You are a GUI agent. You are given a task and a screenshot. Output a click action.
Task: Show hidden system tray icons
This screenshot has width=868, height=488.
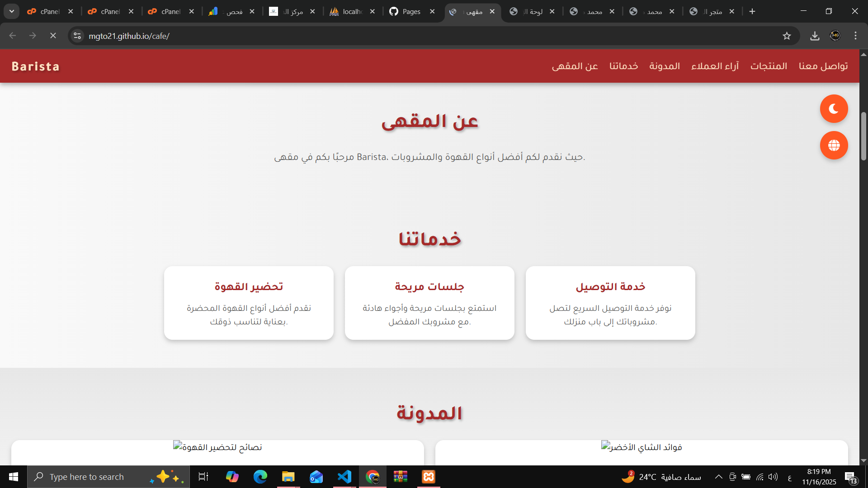pyautogui.click(x=718, y=477)
